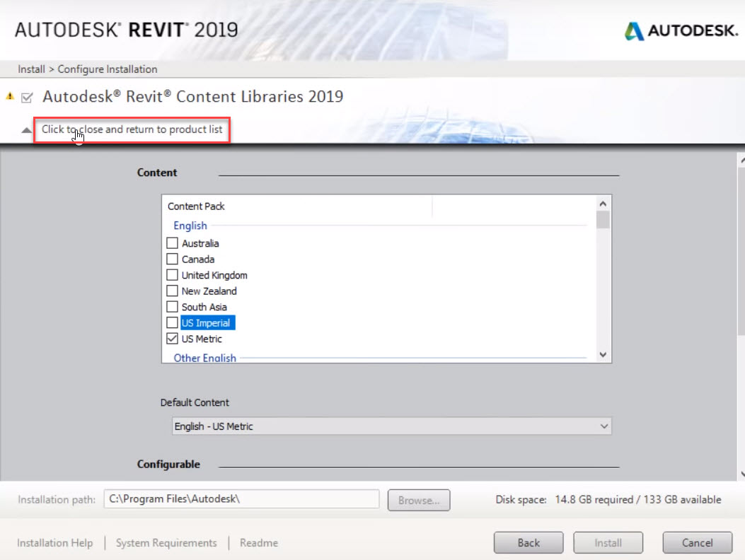Screen dimensions: 745x560
Task: Collapse panel using the up triangle arrow
Action: 27,130
